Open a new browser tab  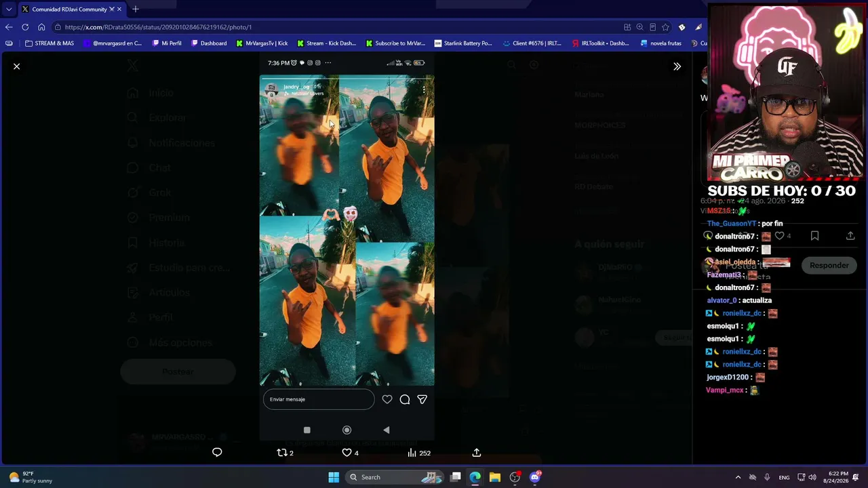click(136, 9)
